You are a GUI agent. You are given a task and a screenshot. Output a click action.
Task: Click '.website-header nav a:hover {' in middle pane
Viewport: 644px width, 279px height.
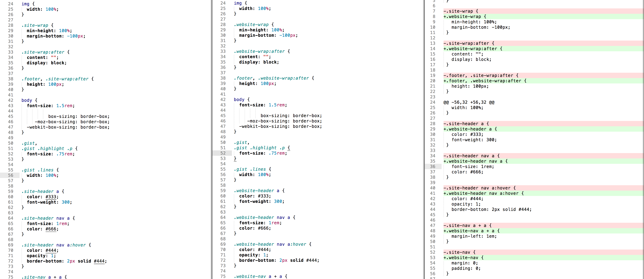(x=273, y=244)
